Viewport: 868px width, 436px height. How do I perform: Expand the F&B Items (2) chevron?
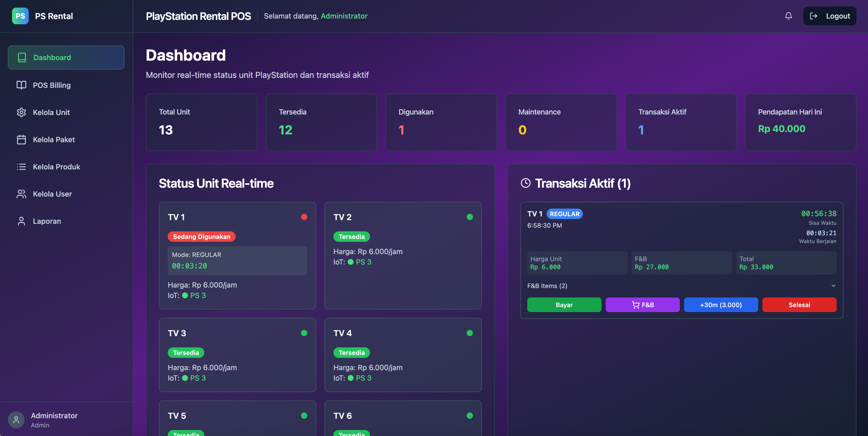833,286
